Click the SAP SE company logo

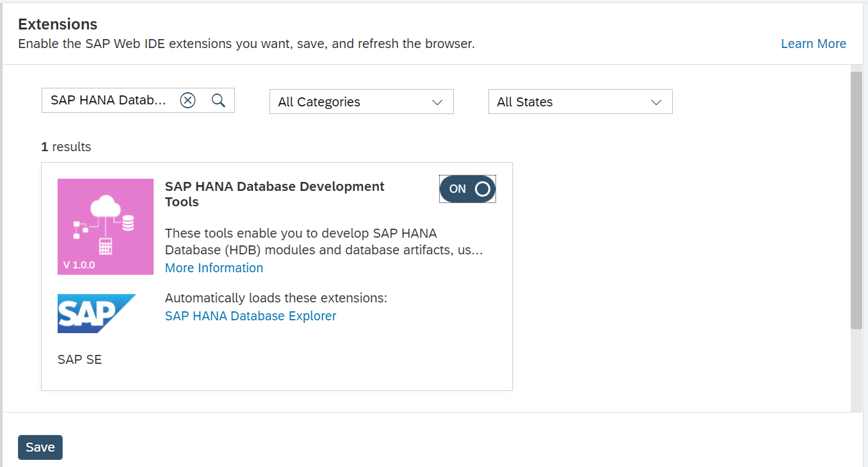(x=97, y=313)
